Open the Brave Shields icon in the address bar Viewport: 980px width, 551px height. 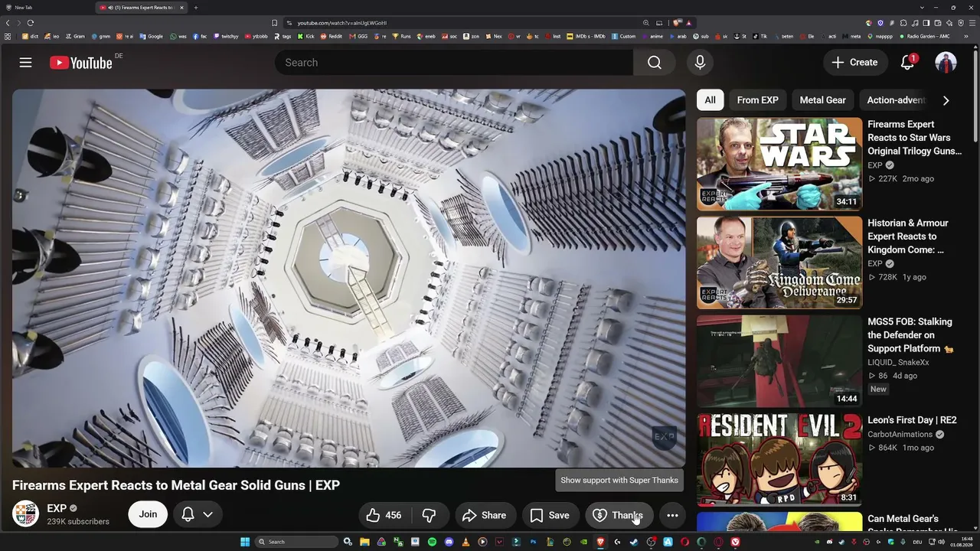click(678, 23)
